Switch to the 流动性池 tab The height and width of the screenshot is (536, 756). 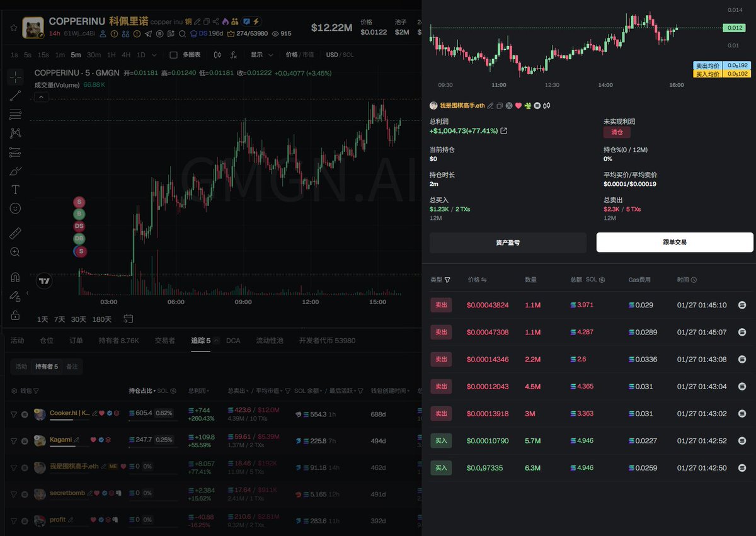(269, 341)
